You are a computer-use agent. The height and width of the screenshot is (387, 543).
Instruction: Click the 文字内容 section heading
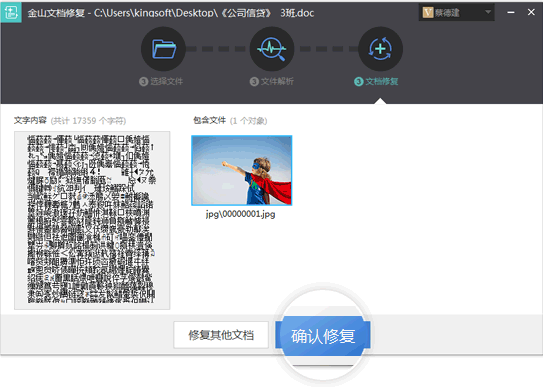pyautogui.click(x=30, y=120)
